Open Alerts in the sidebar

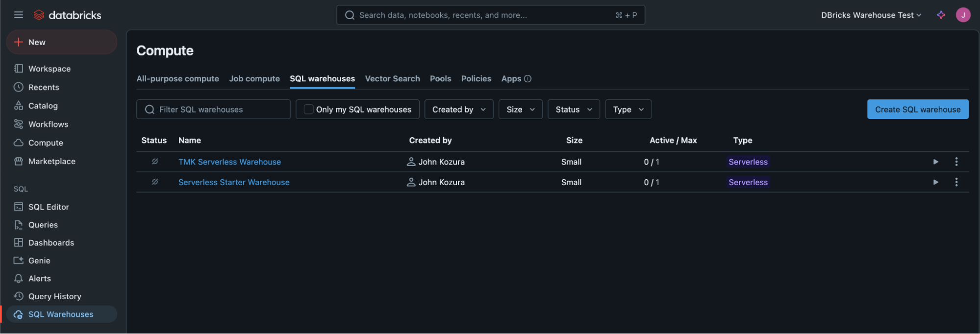(61, 279)
